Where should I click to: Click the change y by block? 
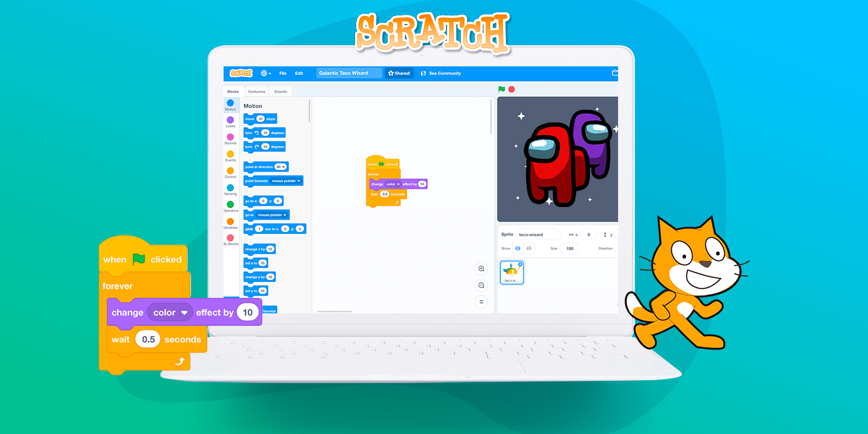pyautogui.click(x=260, y=277)
